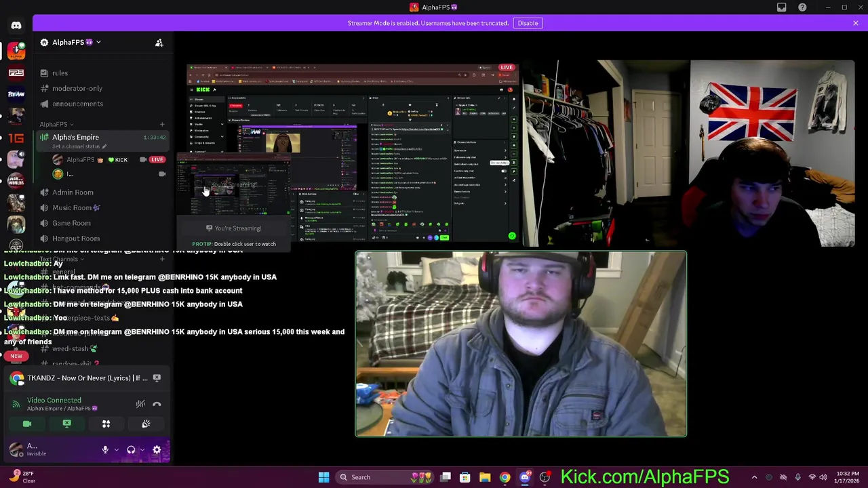This screenshot has width=868, height=488.
Task: Open Discord help icon
Action: click(802, 7)
